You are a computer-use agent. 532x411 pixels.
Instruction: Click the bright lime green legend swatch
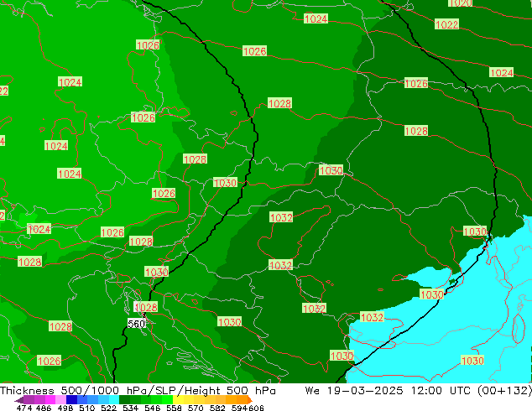tap(167, 399)
